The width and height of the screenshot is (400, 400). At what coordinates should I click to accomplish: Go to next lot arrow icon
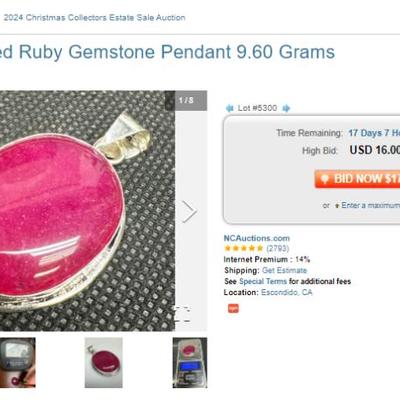(286, 108)
